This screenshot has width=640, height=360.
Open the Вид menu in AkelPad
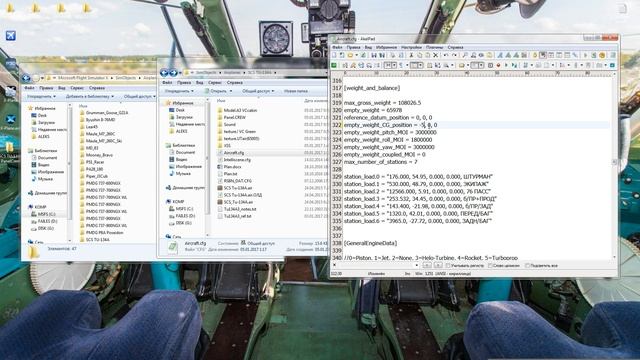coord(368,47)
